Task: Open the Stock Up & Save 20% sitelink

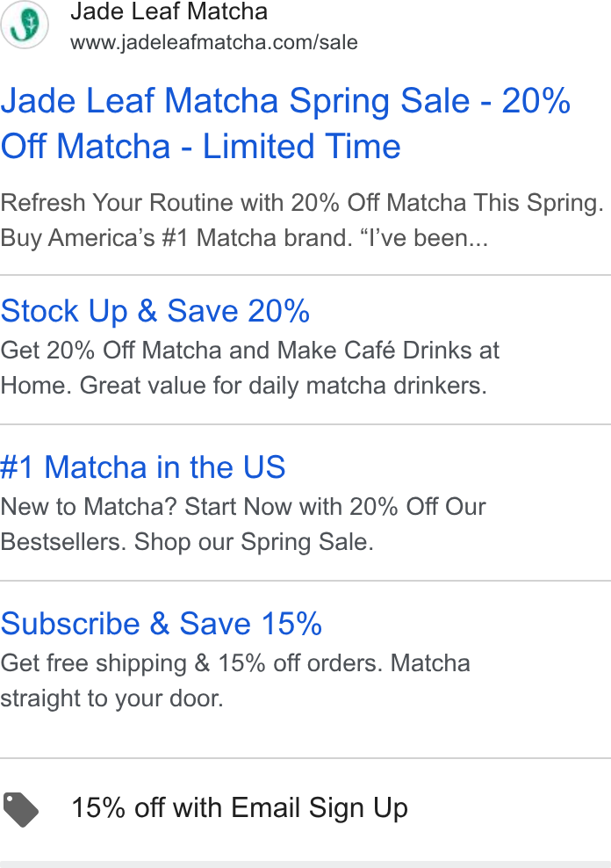Action: click(155, 310)
